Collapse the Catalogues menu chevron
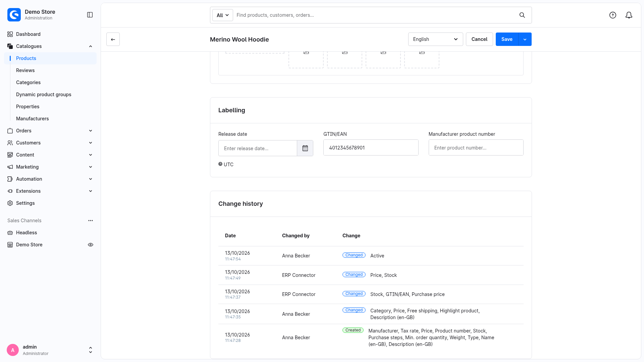The width and height of the screenshot is (644, 362). [x=91, y=46]
